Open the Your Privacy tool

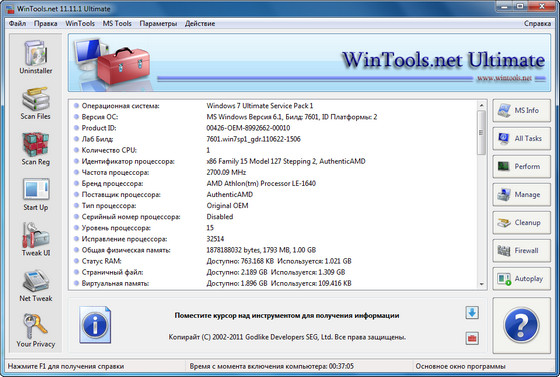35,331
